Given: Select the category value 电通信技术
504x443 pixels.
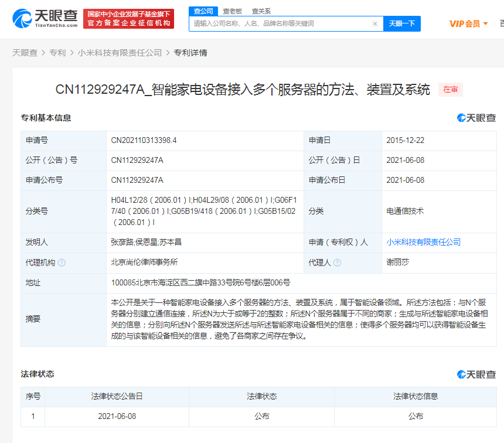Looking at the screenshot, I should (x=405, y=211).
